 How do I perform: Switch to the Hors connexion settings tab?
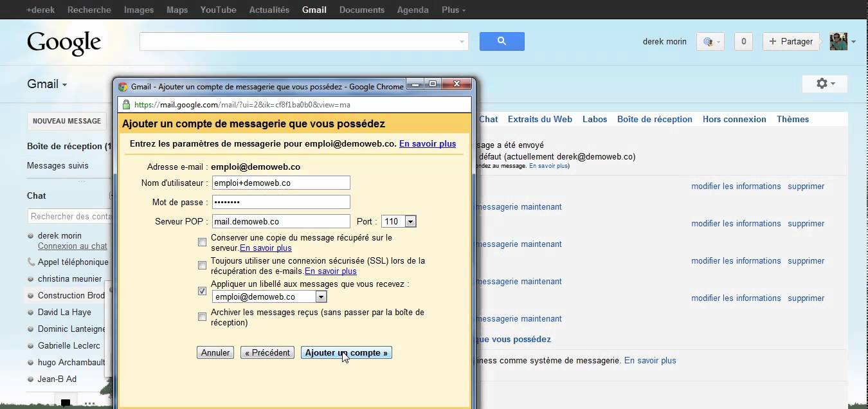[x=734, y=119]
